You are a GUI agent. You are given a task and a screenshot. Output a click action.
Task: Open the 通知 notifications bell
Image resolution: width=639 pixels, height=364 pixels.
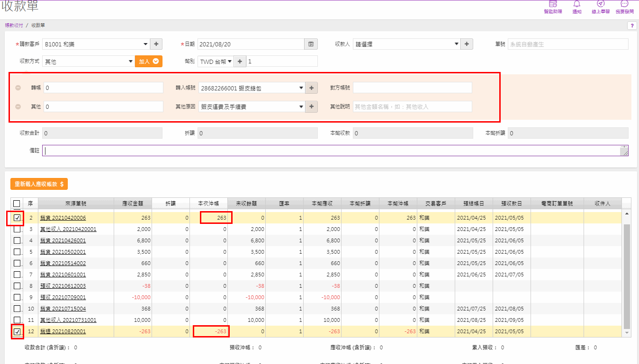coord(577,7)
